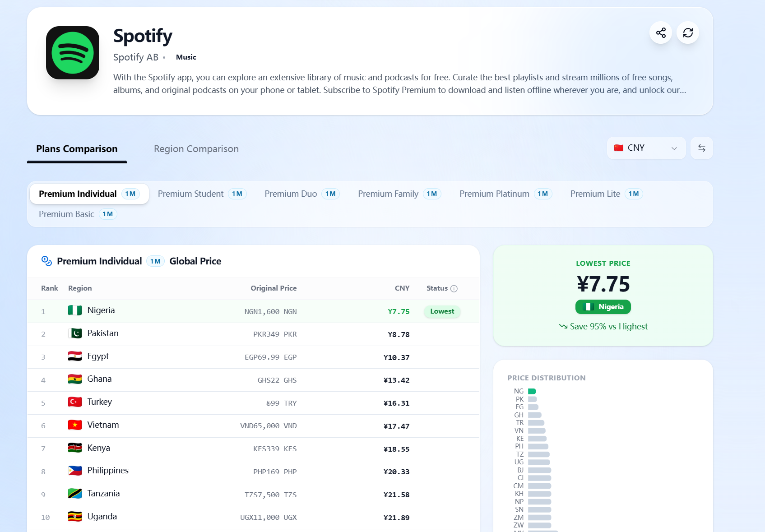Refresh the Spotify price data

(x=688, y=32)
